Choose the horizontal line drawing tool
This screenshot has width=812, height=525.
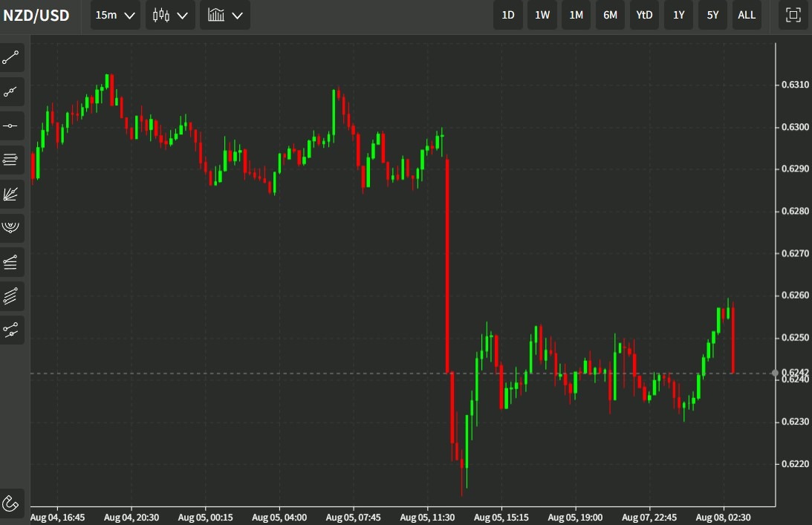point(11,125)
